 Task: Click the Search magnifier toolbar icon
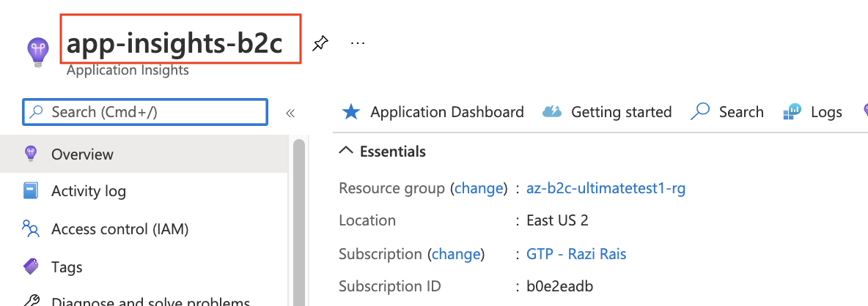(700, 112)
